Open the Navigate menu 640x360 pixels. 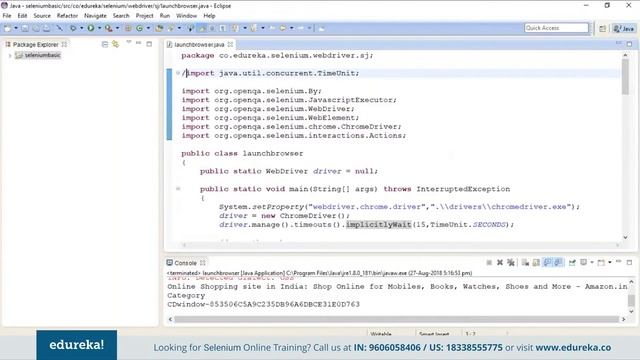[95, 16]
